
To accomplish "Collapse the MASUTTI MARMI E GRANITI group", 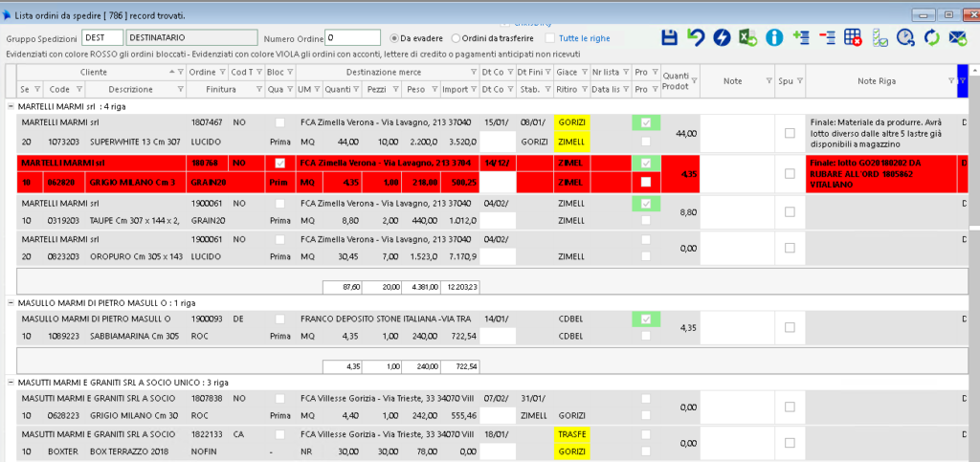I will click(x=11, y=382).
